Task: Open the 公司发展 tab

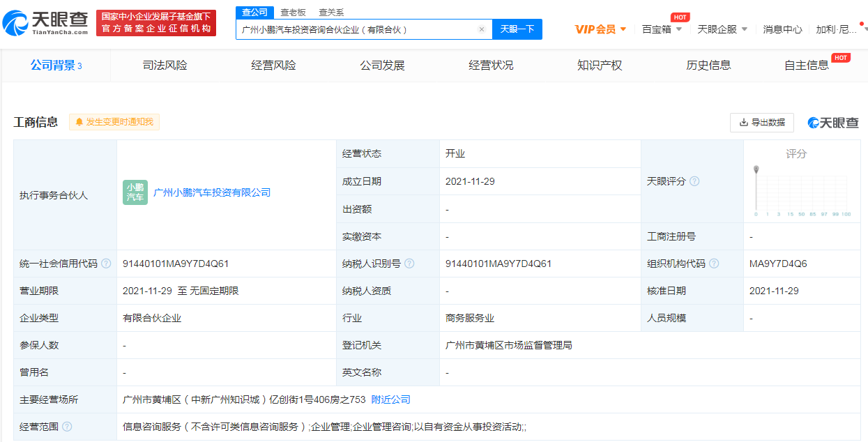Action: click(382, 66)
